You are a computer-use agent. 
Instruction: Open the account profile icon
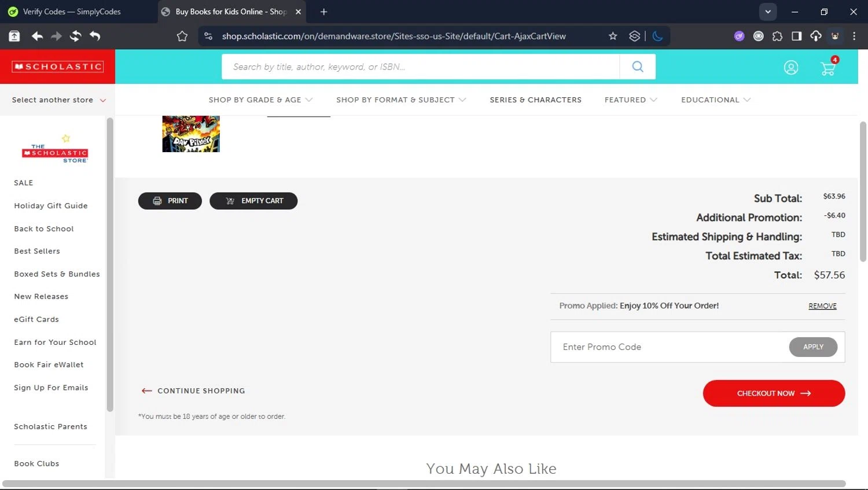pyautogui.click(x=791, y=68)
